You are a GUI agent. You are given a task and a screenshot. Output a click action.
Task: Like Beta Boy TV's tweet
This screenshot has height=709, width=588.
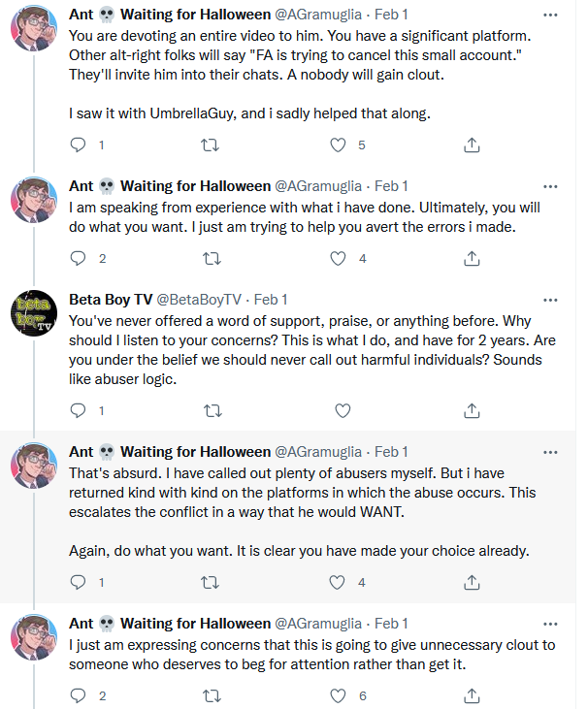[343, 410]
